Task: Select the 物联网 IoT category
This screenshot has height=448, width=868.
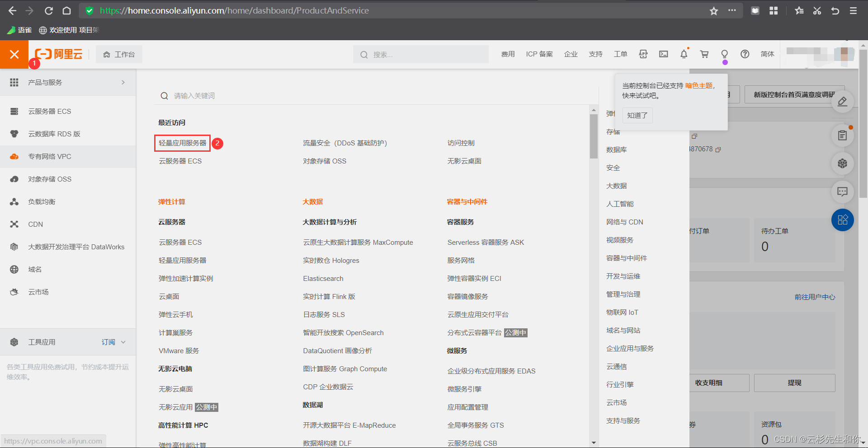Action: coord(623,312)
